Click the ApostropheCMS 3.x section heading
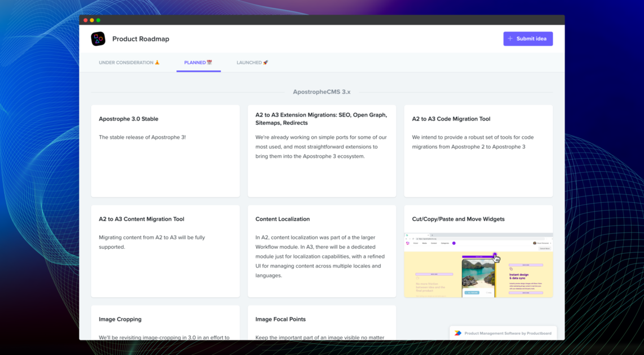 (x=322, y=92)
